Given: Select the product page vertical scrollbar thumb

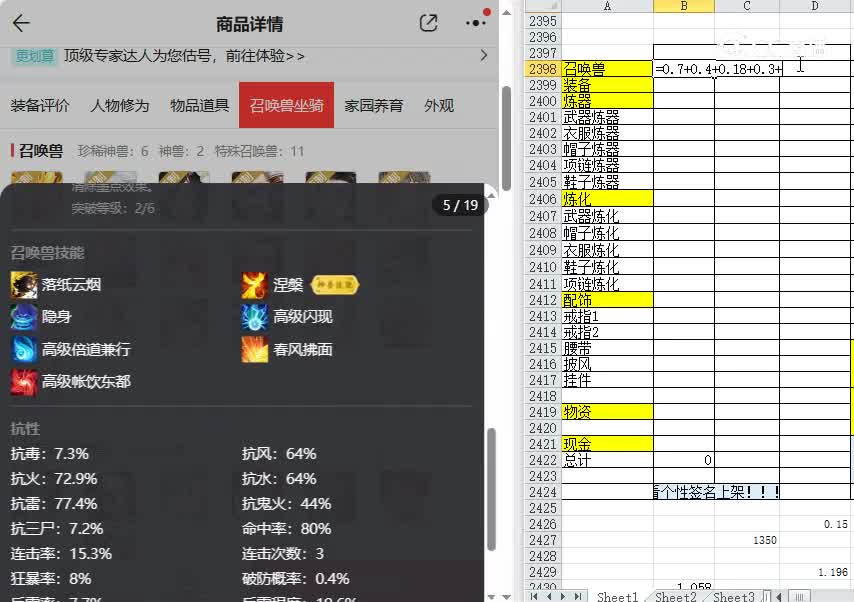Looking at the screenshot, I should pyautogui.click(x=506, y=138).
